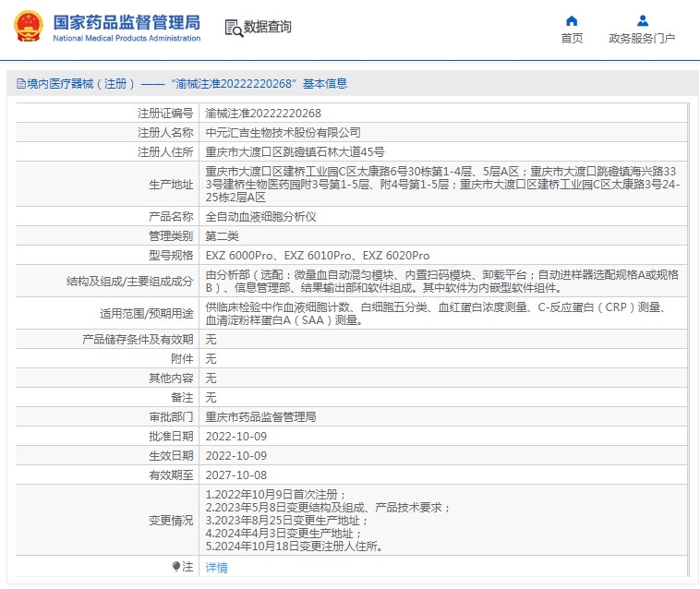The width and height of the screenshot is (700, 589).
Task: Click the NMPA national emblem logo
Action: click(29, 26)
